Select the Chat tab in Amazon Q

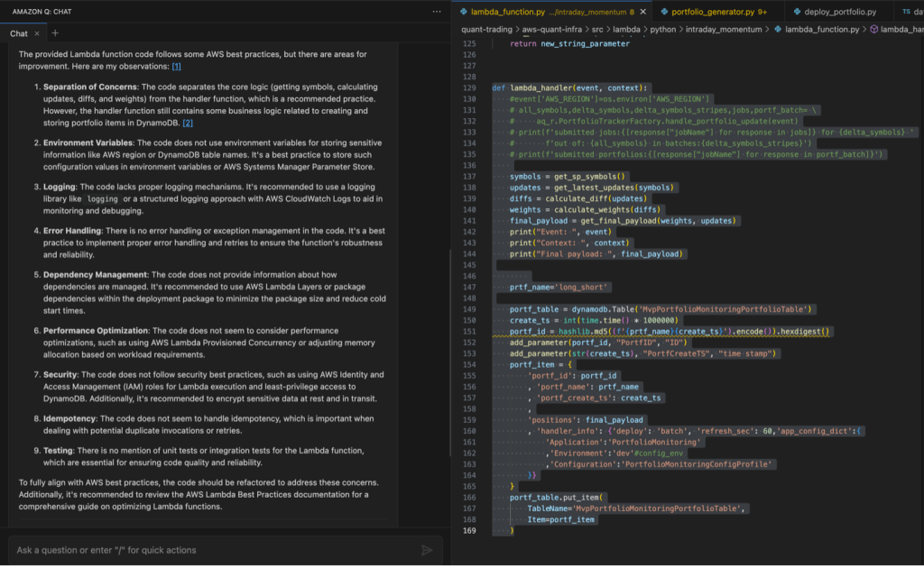pos(21,34)
